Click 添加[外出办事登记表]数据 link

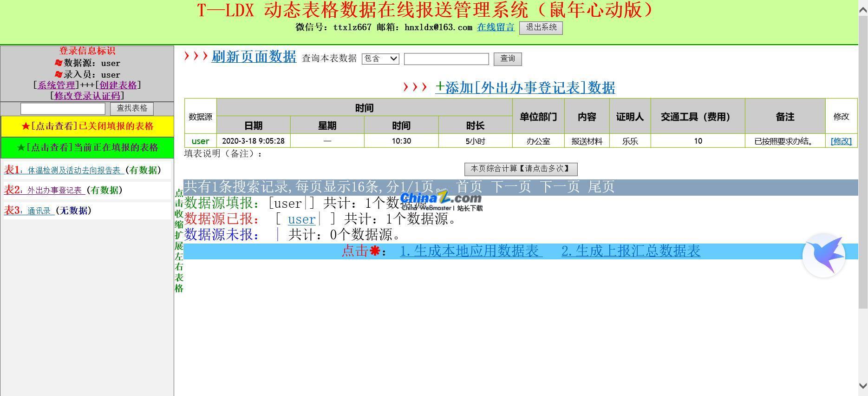pyautogui.click(x=525, y=87)
